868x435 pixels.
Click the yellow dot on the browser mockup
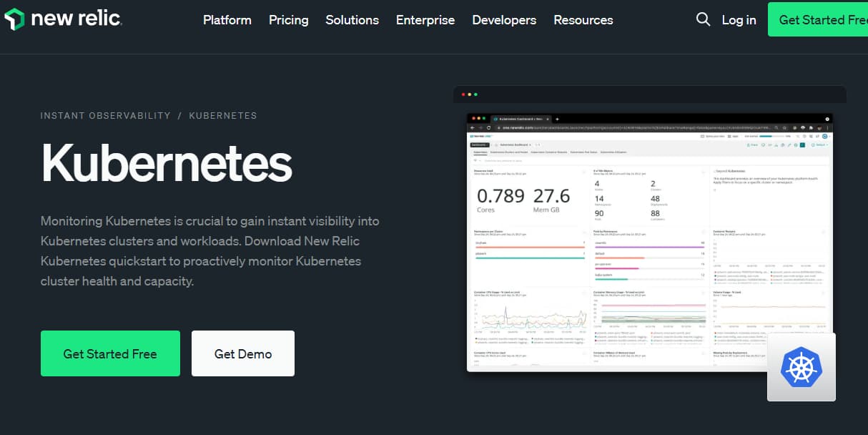tap(470, 94)
